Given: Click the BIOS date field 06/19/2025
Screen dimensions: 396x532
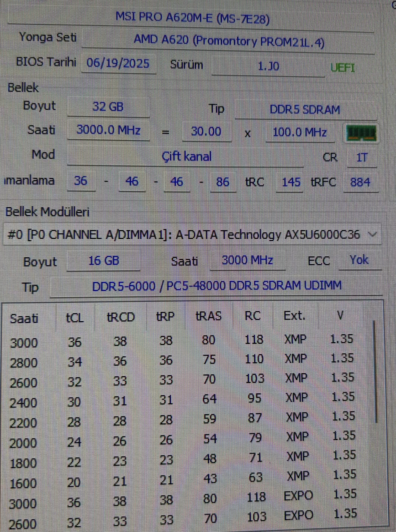Looking at the screenshot, I should 118,63.
